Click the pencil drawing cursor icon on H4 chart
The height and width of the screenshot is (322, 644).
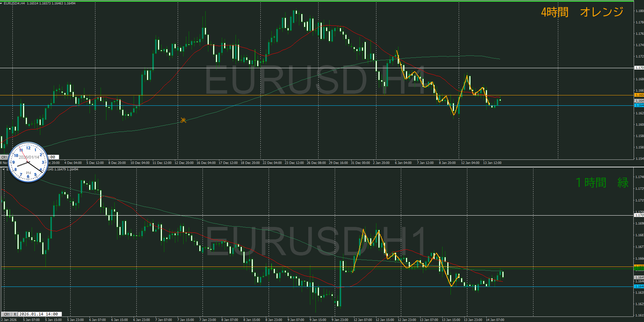(183, 120)
